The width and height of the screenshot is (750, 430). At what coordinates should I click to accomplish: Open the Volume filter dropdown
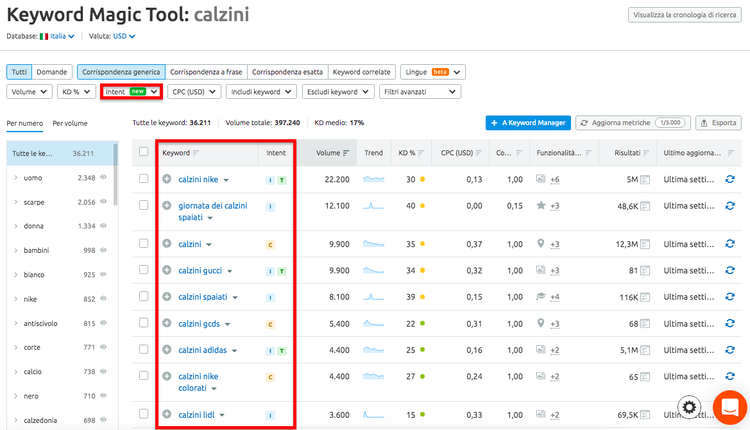29,92
